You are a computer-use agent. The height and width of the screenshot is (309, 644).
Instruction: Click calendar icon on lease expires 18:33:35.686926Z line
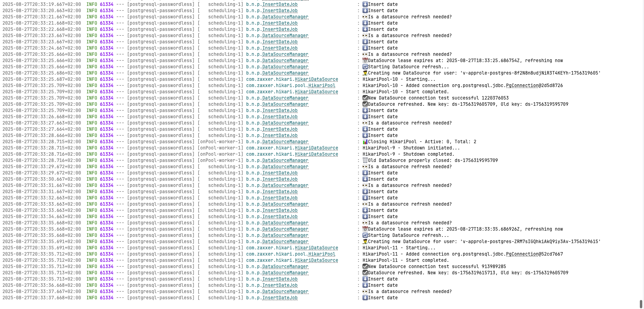[x=365, y=229]
